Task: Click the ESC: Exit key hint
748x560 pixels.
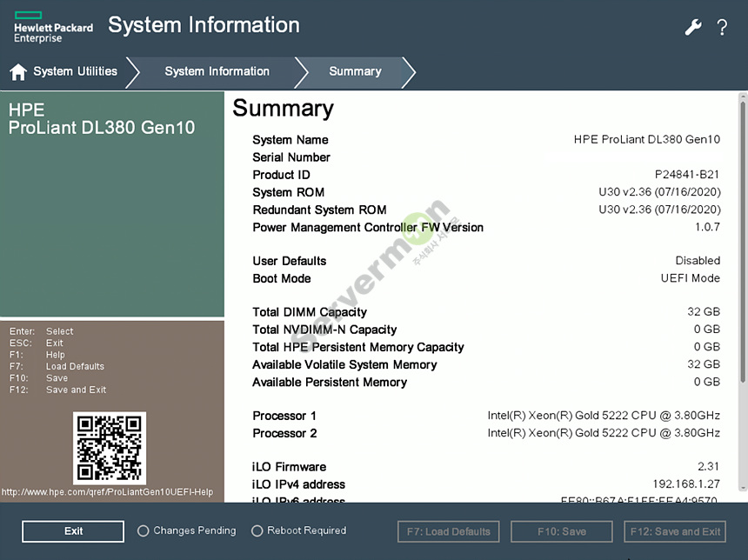Action: tap(37, 343)
